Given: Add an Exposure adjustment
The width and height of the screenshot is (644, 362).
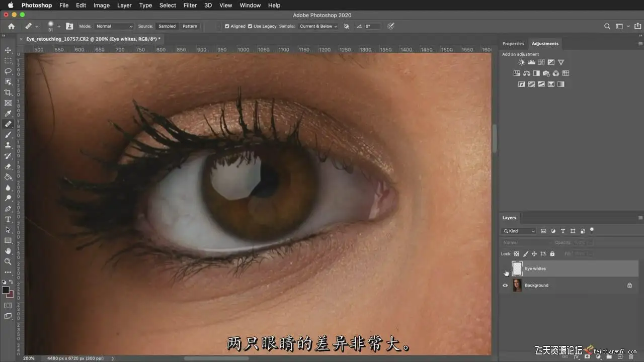Looking at the screenshot, I should click(x=551, y=62).
